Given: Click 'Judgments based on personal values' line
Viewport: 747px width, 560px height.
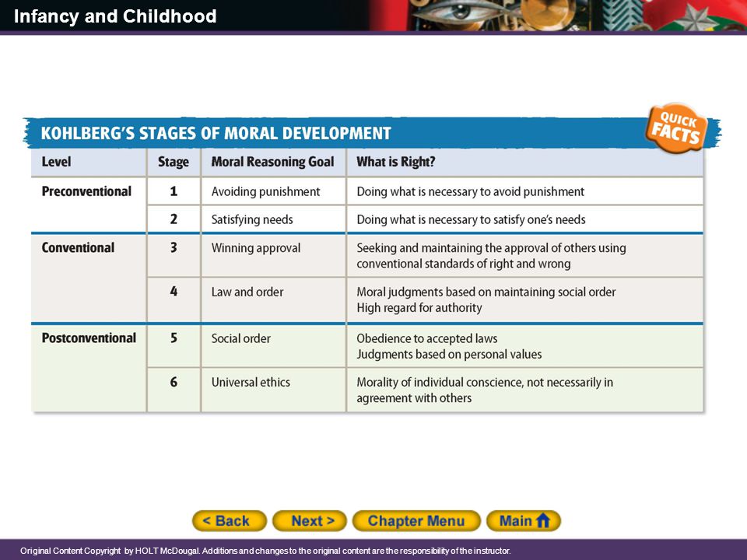Looking at the screenshot, I should coord(449,355).
